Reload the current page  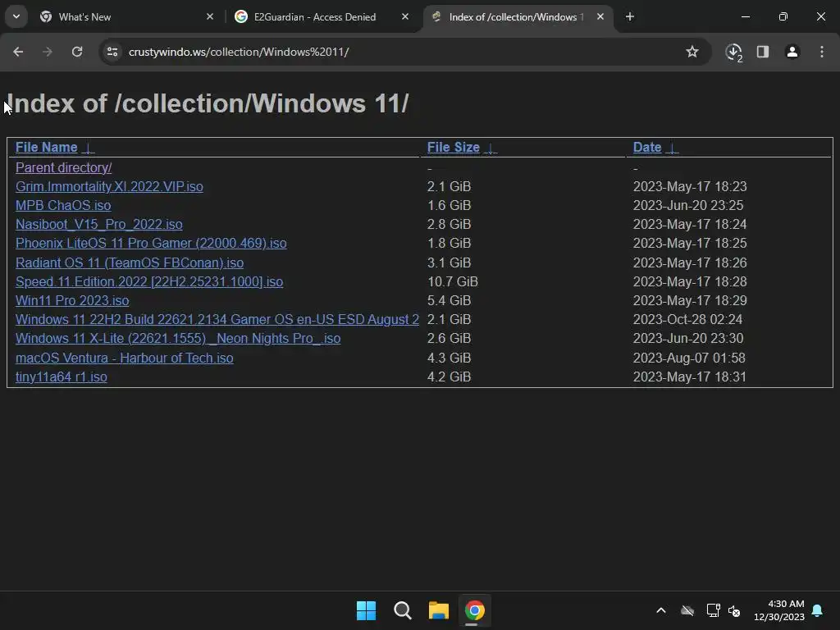point(77,52)
